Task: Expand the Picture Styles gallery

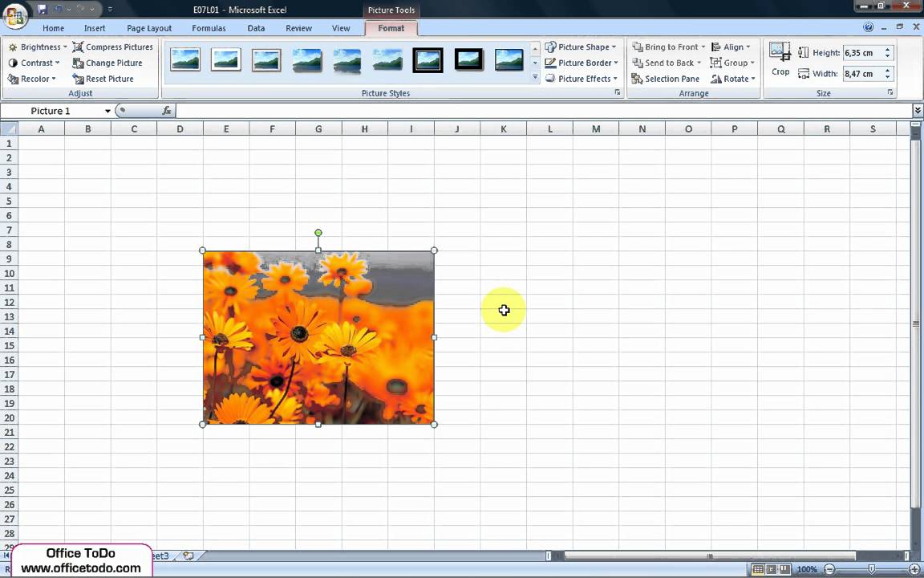Action: (535, 77)
